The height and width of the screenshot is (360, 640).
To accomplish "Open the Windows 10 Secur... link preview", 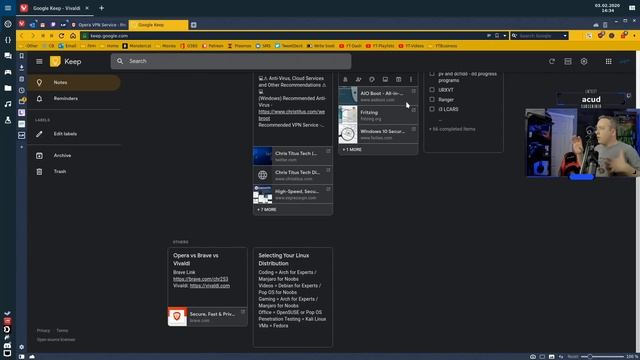I will 378,134.
